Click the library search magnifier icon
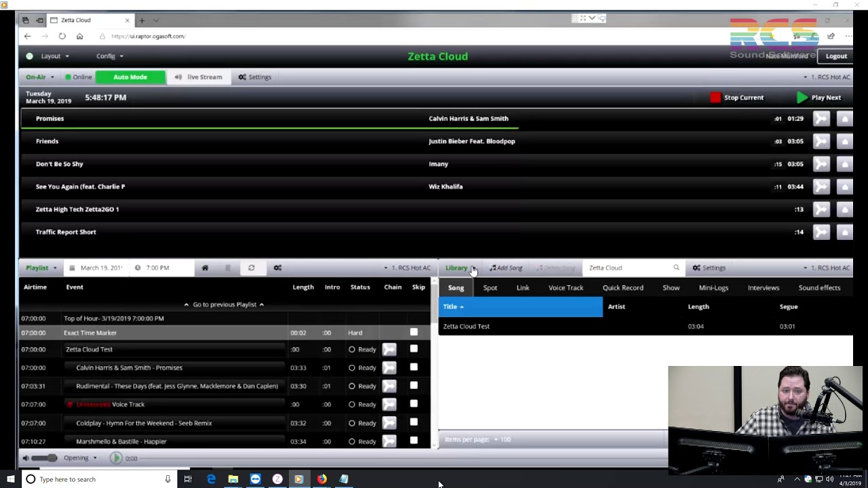The height and width of the screenshot is (488, 868). coord(676,268)
